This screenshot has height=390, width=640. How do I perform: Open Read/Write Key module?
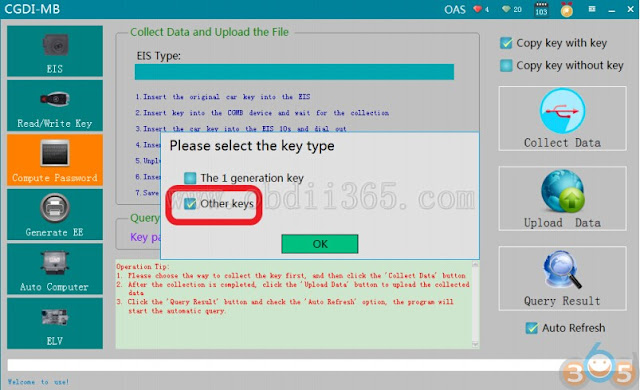(55, 105)
